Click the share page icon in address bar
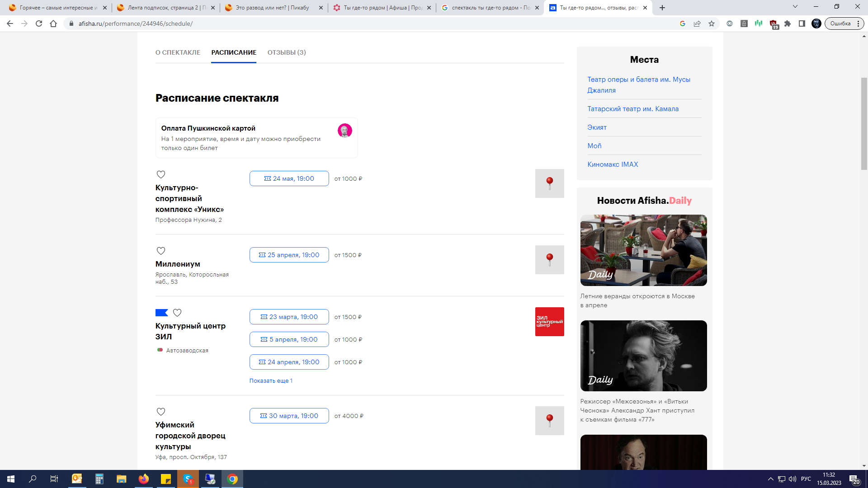 (x=697, y=23)
